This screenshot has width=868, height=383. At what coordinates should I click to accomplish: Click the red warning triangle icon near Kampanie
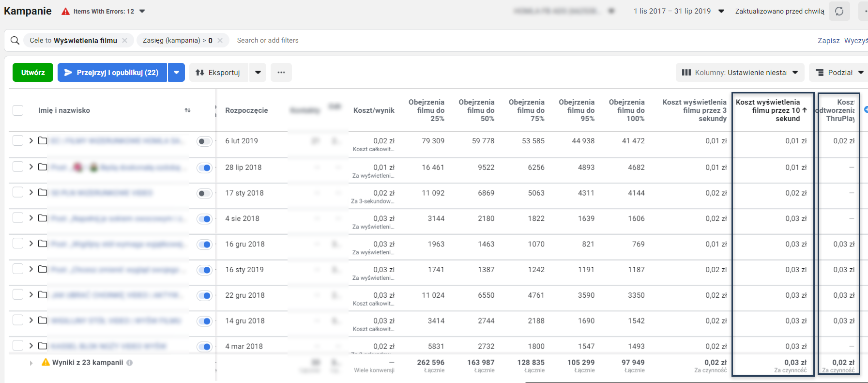click(65, 11)
